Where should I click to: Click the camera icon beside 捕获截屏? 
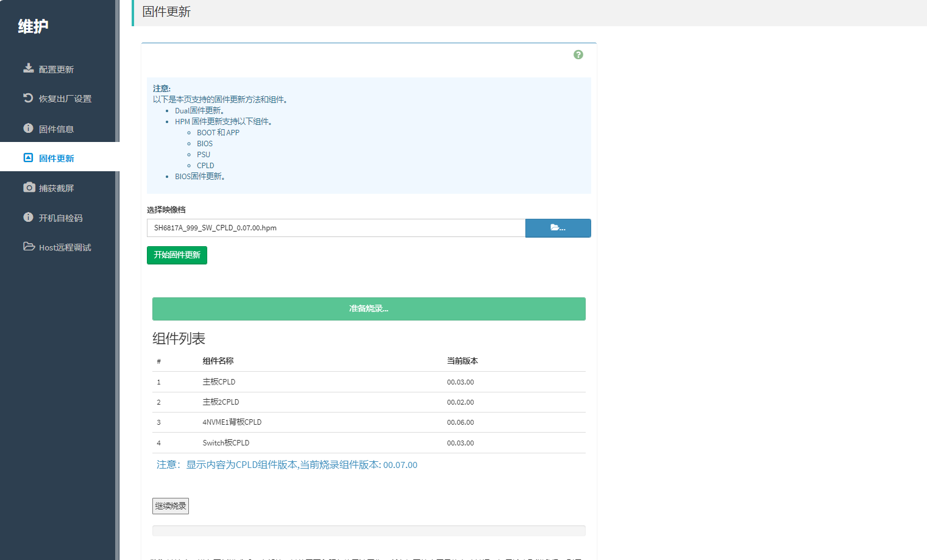(x=29, y=188)
